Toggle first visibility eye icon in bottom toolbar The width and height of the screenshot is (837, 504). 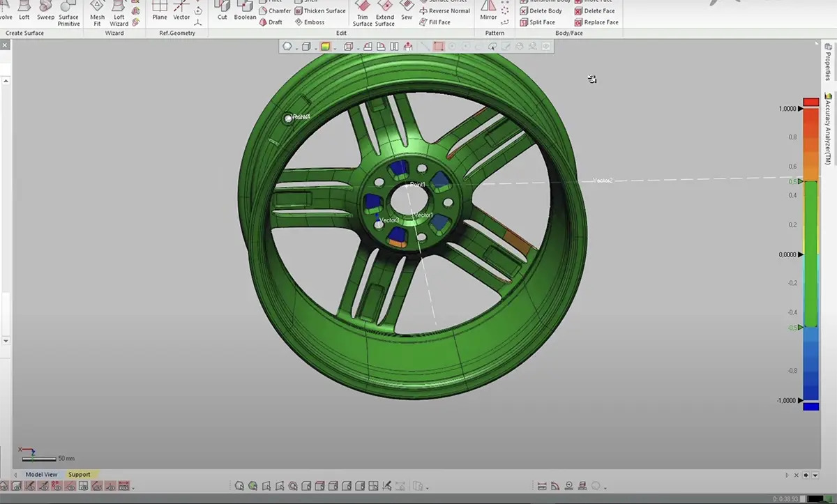pyautogui.click(x=5, y=486)
